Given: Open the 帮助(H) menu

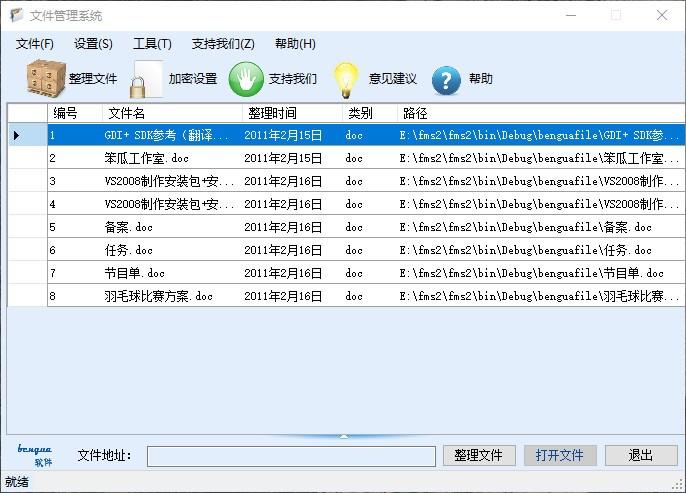Looking at the screenshot, I should click(x=295, y=44).
